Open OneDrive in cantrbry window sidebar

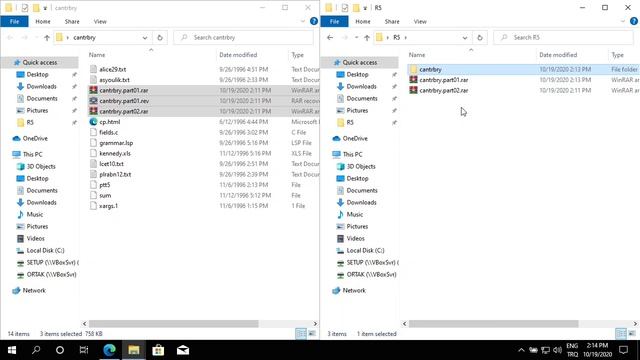35,138
